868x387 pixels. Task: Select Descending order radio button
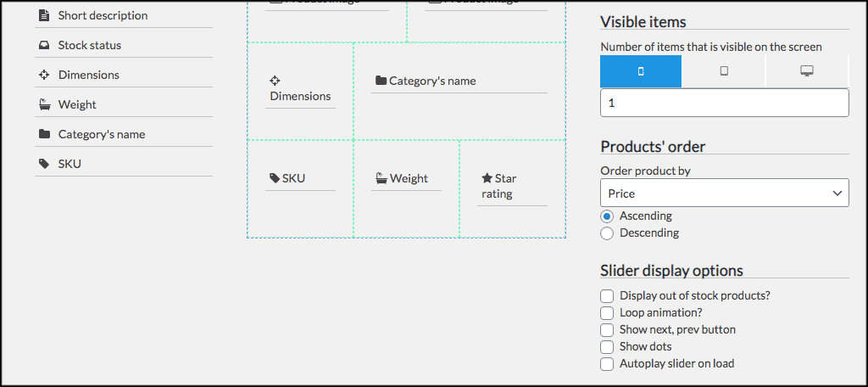tap(607, 233)
